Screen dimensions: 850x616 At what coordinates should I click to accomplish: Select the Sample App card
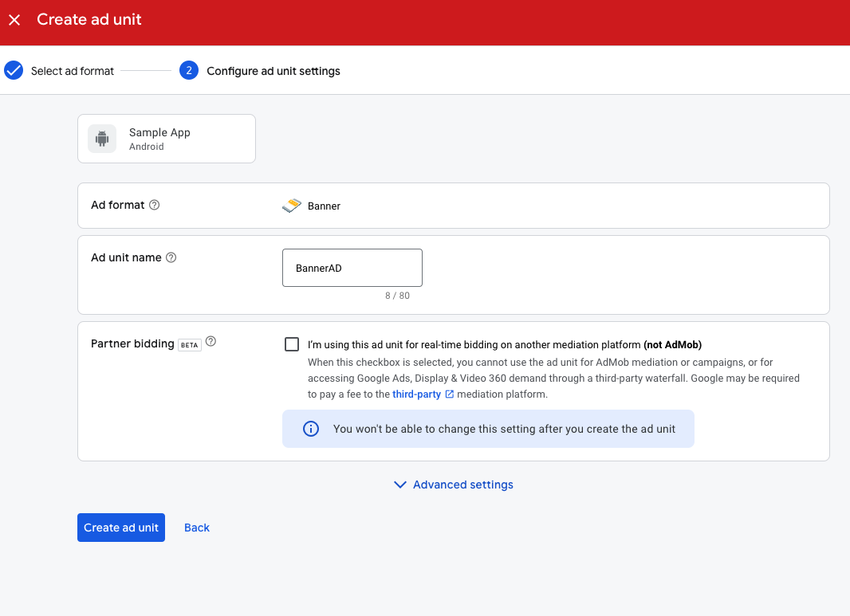(166, 138)
